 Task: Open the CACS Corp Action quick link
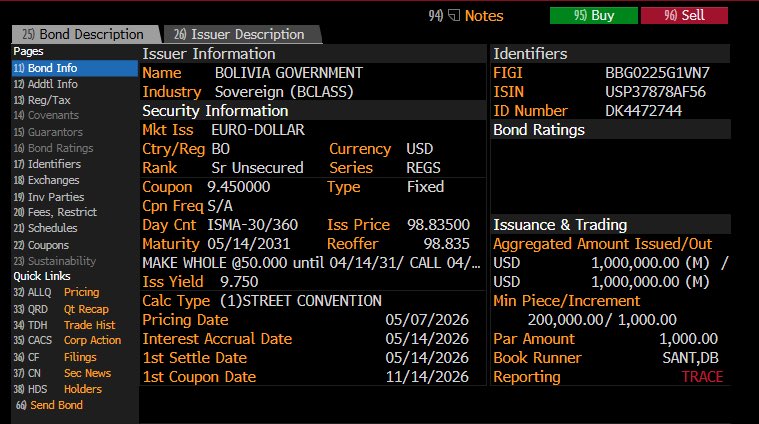tap(67, 340)
